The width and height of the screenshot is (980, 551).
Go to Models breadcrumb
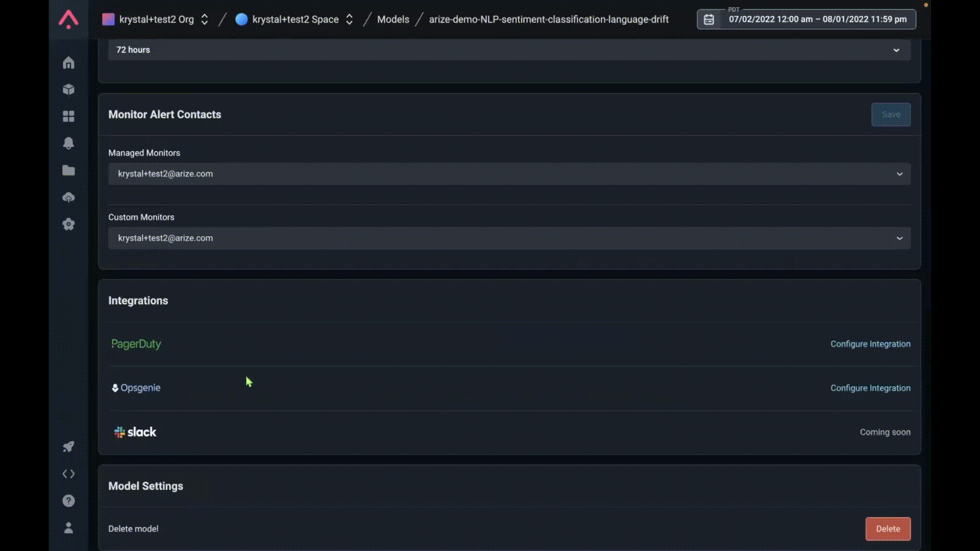tap(393, 19)
